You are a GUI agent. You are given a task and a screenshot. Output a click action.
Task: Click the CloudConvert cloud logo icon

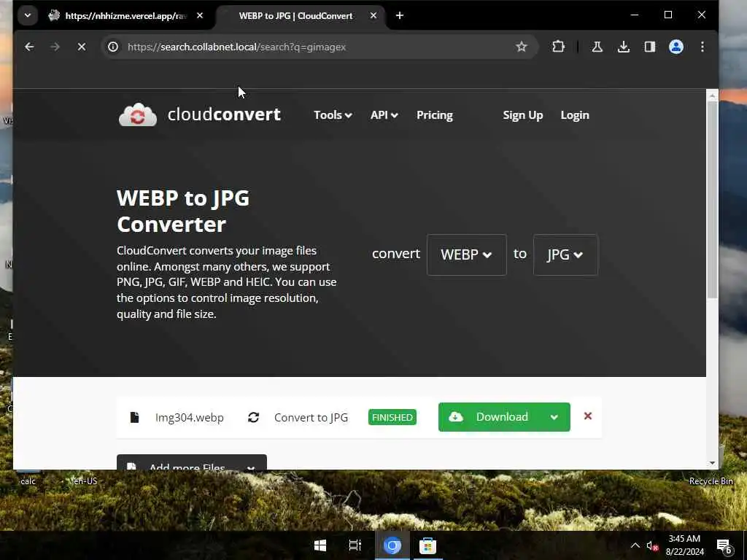(137, 114)
